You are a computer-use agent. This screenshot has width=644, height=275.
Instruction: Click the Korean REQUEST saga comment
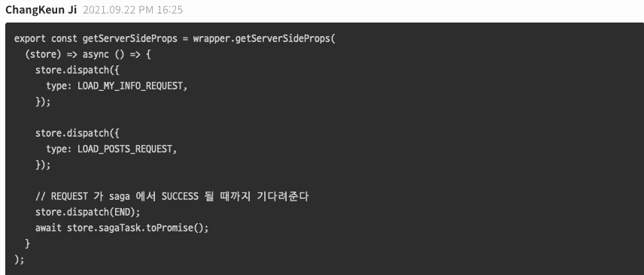[172, 197]
